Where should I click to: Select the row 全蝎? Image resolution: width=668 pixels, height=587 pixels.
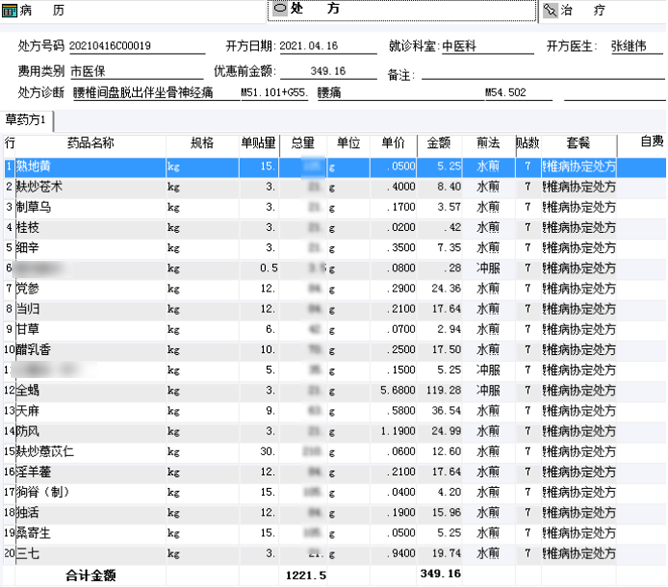(335, 391)
